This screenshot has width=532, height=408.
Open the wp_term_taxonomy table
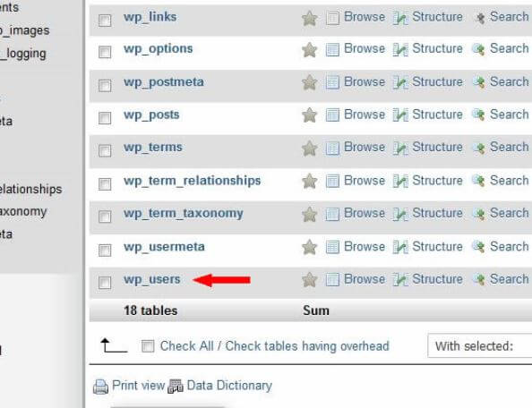pyautogui.click(x=184, y=214)
